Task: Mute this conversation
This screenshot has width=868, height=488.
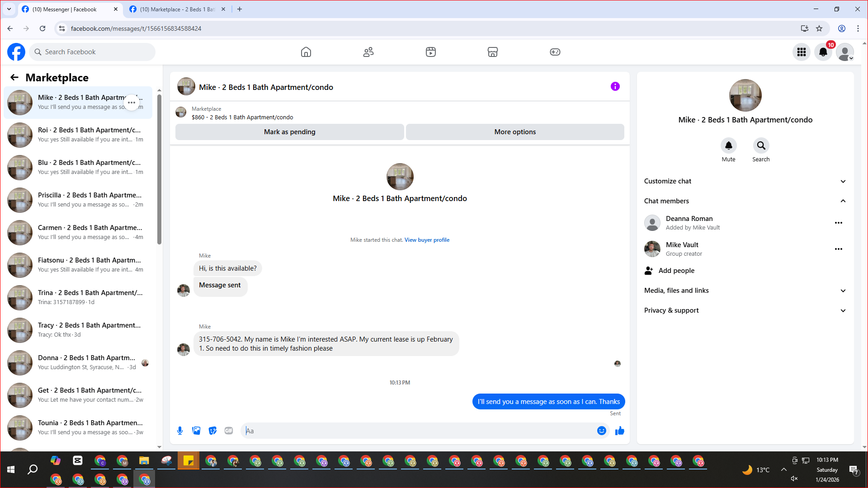Action: [x=728, y=146]
